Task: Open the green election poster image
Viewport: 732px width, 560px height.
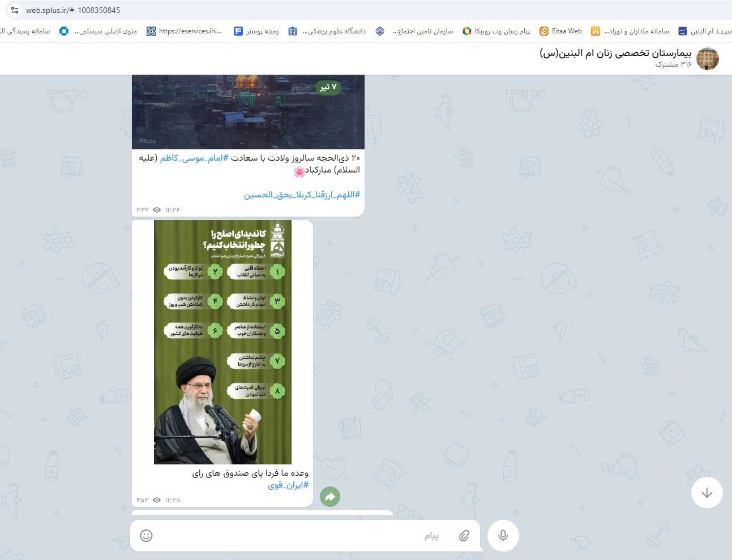Action: (x=222, y=342)
